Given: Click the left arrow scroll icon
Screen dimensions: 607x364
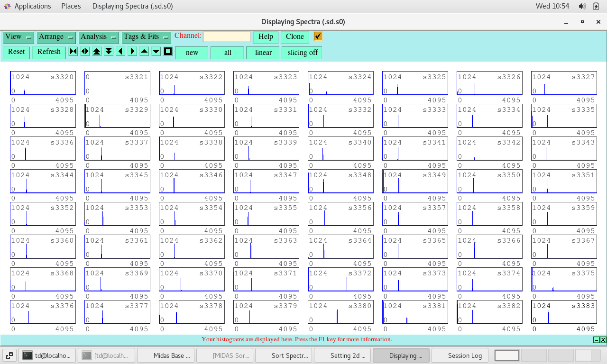Looking at the screenshot, I should (x=120, y=52).
